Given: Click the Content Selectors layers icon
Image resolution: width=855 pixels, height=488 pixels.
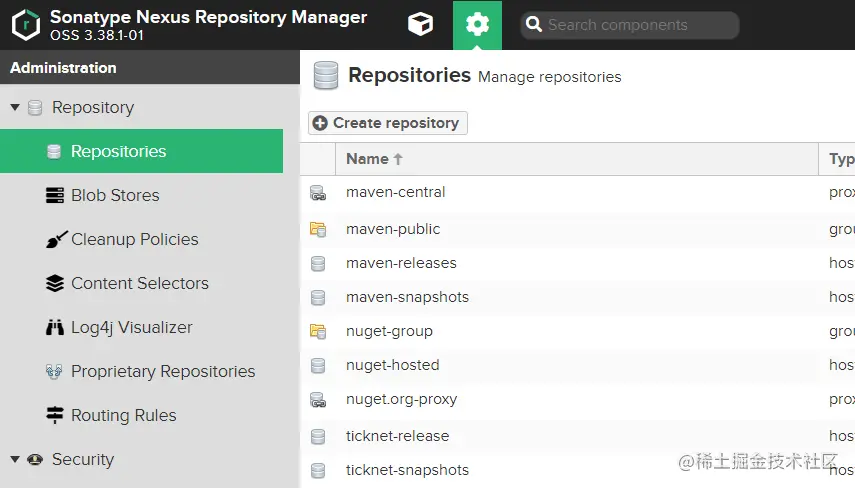Looking at the screenshot, I should coord(55,283).
